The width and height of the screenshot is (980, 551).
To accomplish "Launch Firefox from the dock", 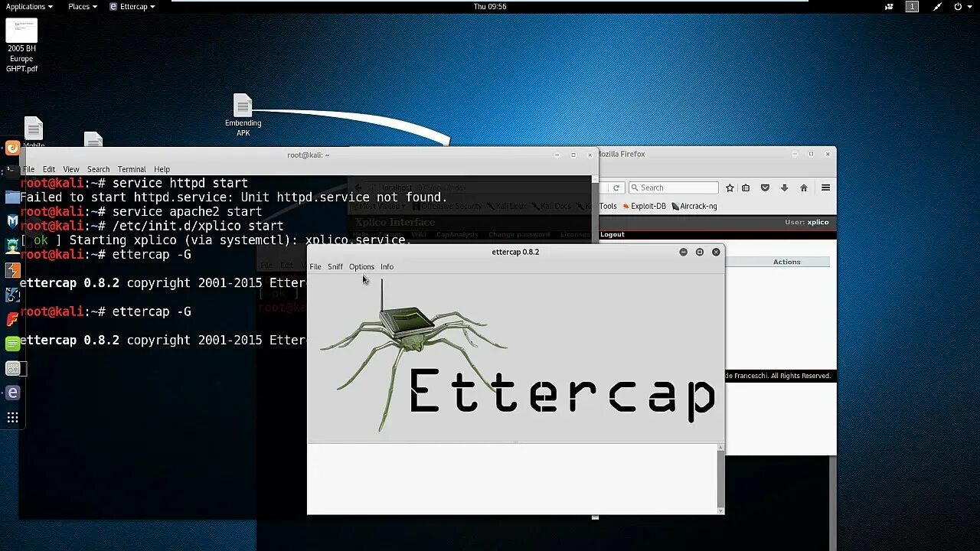I will coord(12,148).
